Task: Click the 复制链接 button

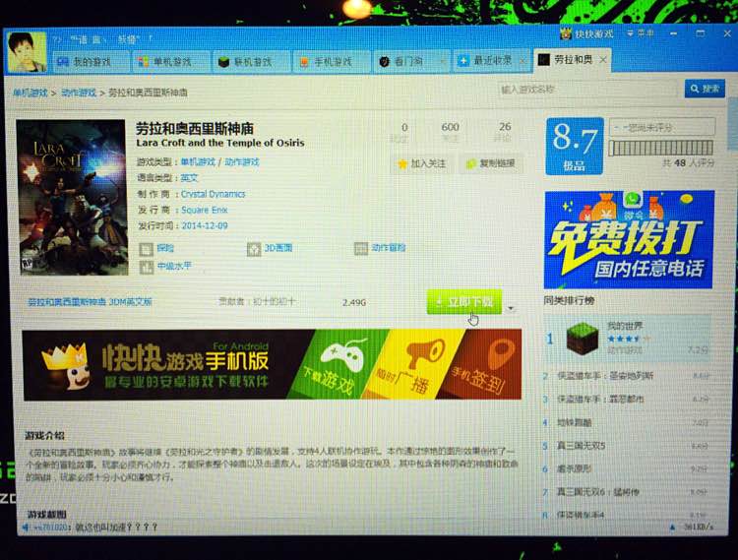Action: 490,163
